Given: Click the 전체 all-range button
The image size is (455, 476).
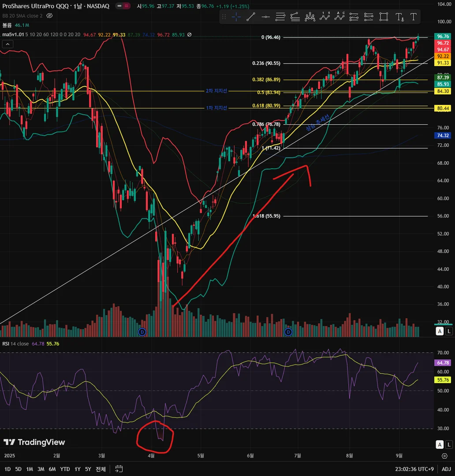Looking at the screenshot, I should coord(101,469).
